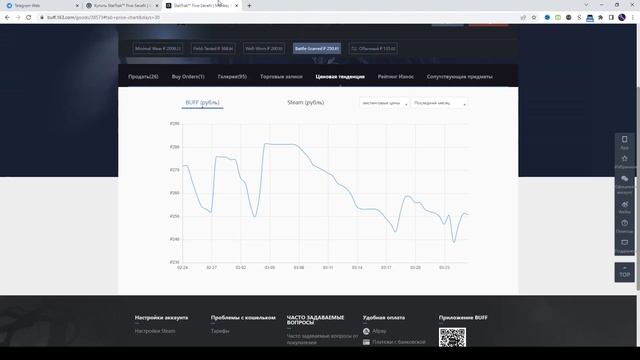Viewport: 640px width, 360px height.
Task: Open the dark round extension icon
Action: (569, 18)
